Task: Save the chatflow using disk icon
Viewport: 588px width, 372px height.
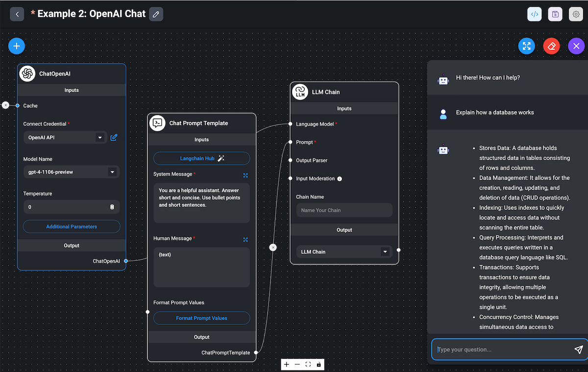Action: 555,14
